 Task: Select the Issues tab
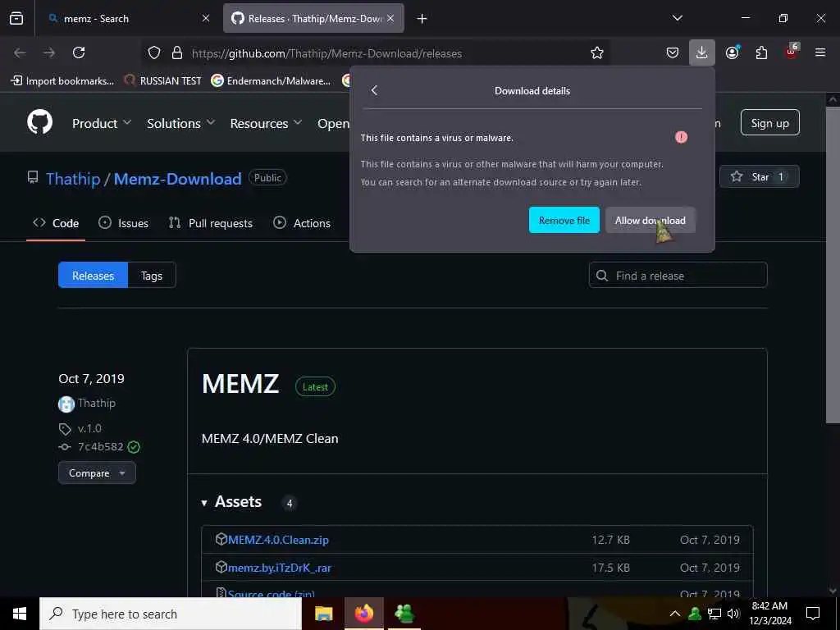[124, 223]
